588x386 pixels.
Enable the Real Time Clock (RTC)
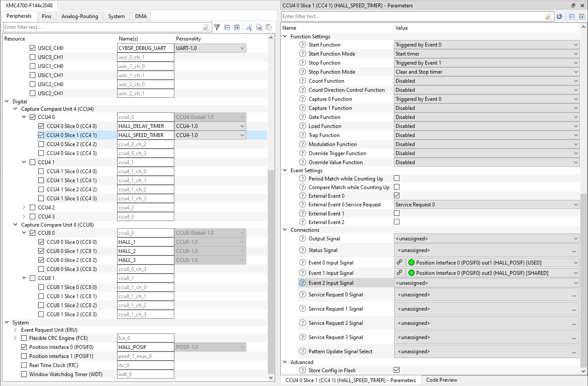click(x=24, y=365)
